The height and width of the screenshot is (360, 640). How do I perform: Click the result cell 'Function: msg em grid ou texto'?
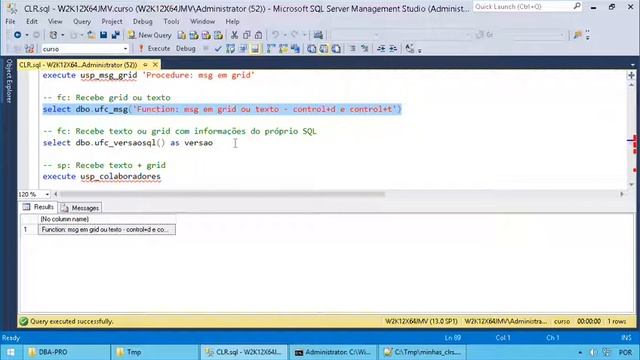click(107, 230)
